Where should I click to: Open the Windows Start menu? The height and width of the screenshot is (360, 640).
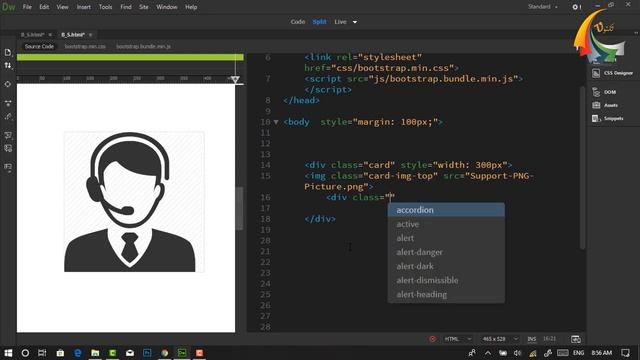[8, 353]
